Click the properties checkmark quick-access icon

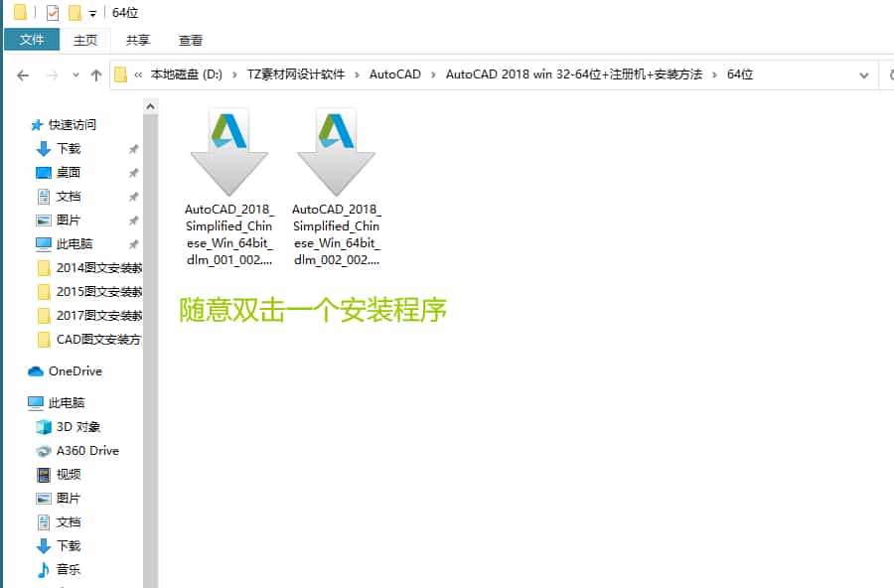pos(53,13)
